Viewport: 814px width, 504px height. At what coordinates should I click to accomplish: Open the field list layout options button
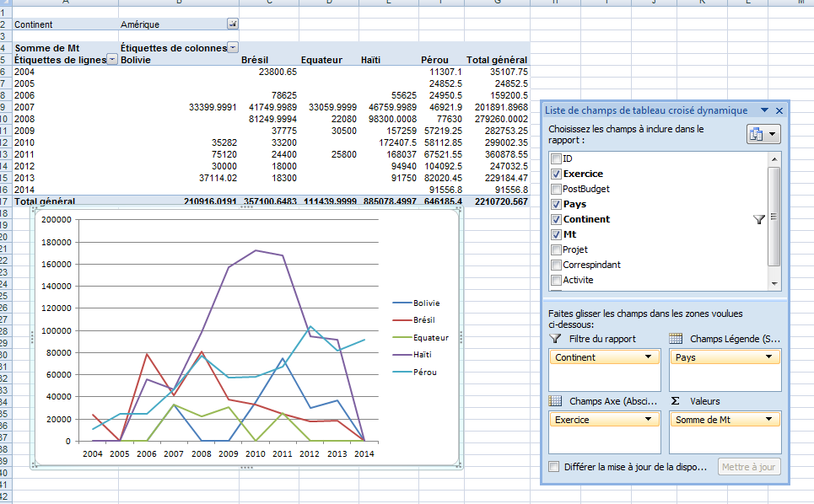click(763, 134)
